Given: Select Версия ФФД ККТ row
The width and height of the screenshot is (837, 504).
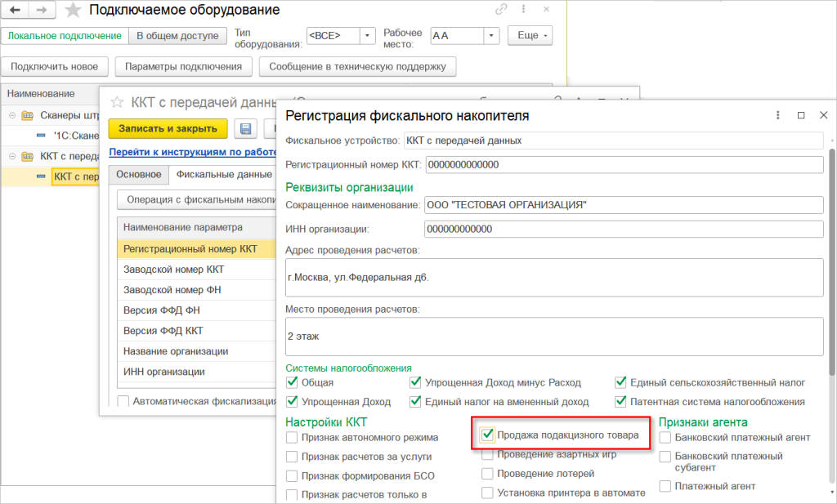Looking at the screenshot, I should [196, 331].
